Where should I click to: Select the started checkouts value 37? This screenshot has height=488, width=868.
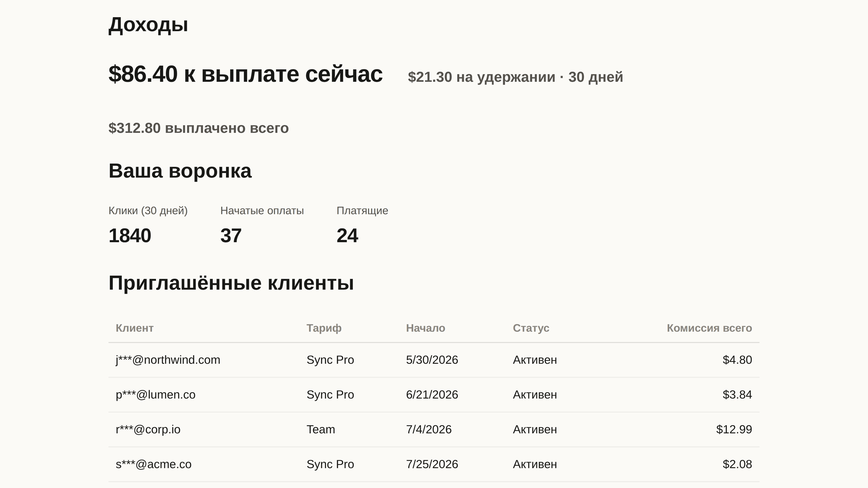click(231, 235)
